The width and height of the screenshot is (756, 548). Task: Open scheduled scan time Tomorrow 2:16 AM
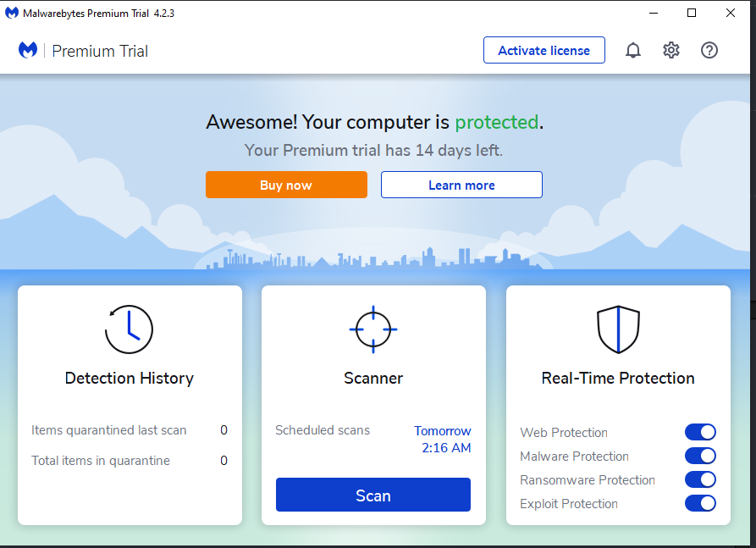(x=443, y=440)
